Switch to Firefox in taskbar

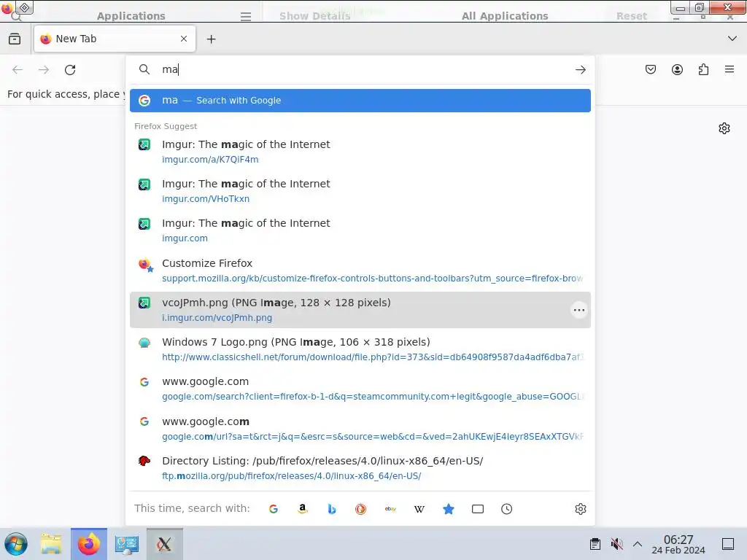pyautogui.click(x=89, y=544)
